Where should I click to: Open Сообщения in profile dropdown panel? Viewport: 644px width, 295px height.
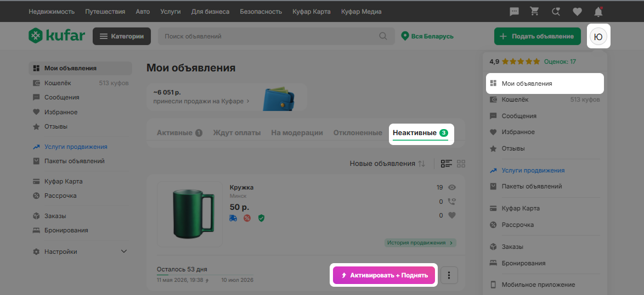[x=545, y=116]
